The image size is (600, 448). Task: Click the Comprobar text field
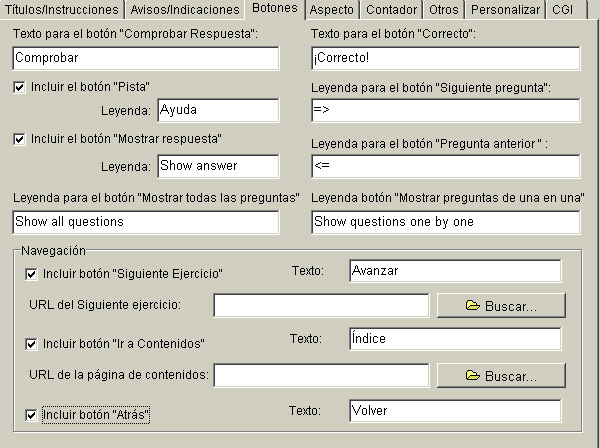pyautogui.click(x=146, y=59)
